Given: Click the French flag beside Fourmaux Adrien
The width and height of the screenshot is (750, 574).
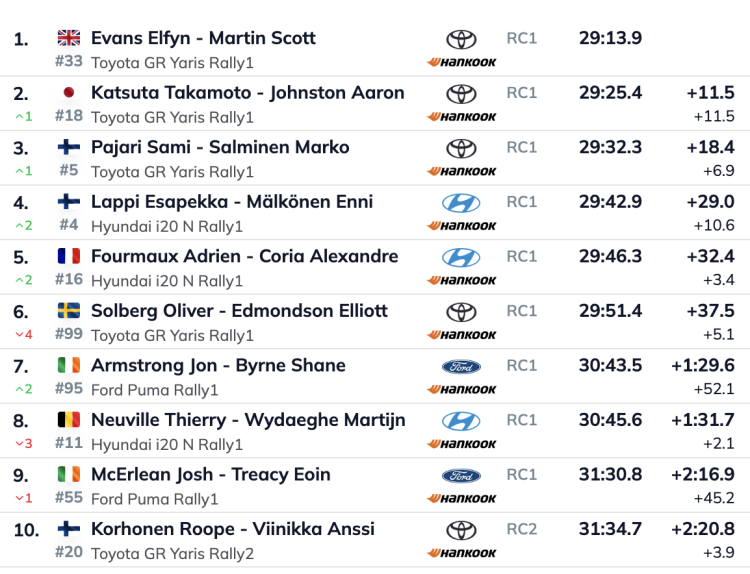Looking at the screenshot, I should point(69,256).
